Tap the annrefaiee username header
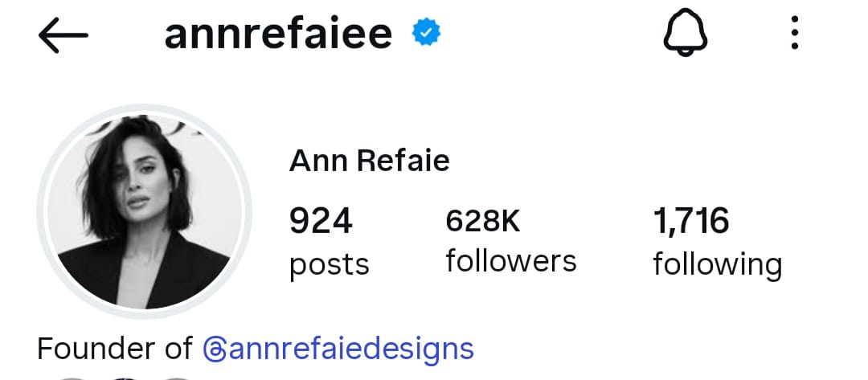Screen dimensions: 868x380 pyautogui.click(x=278, y=34)
